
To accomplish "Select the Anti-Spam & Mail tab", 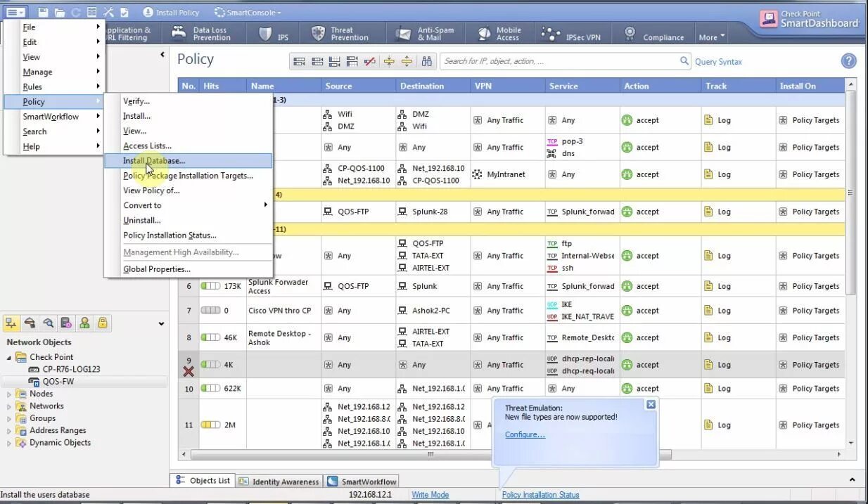I will (425, 34).
